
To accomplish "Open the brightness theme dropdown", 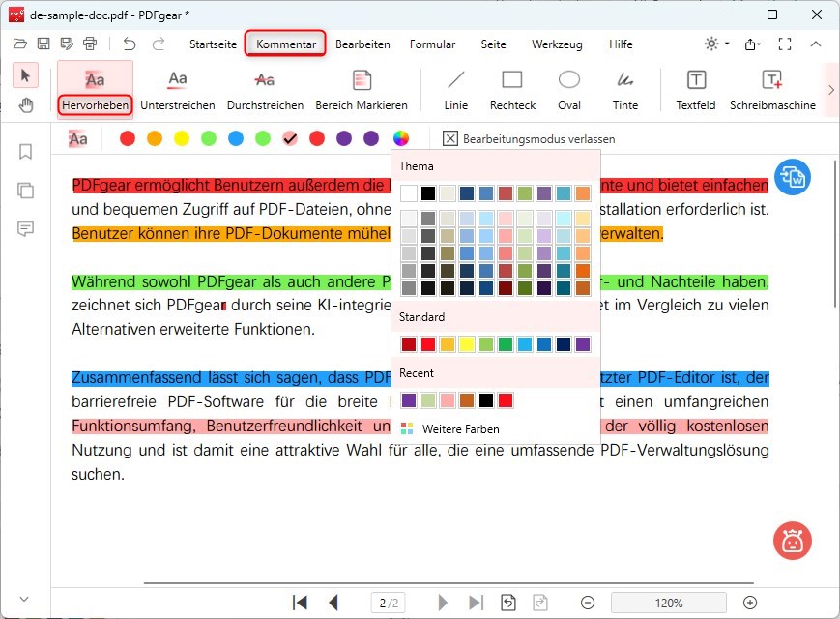I will [x=716, y=44].
